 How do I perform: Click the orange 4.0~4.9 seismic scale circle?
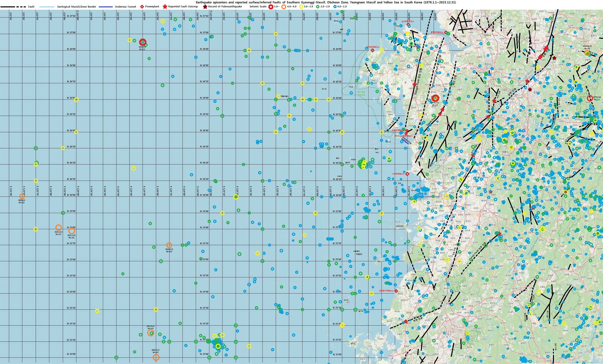[x=284, y=7]
